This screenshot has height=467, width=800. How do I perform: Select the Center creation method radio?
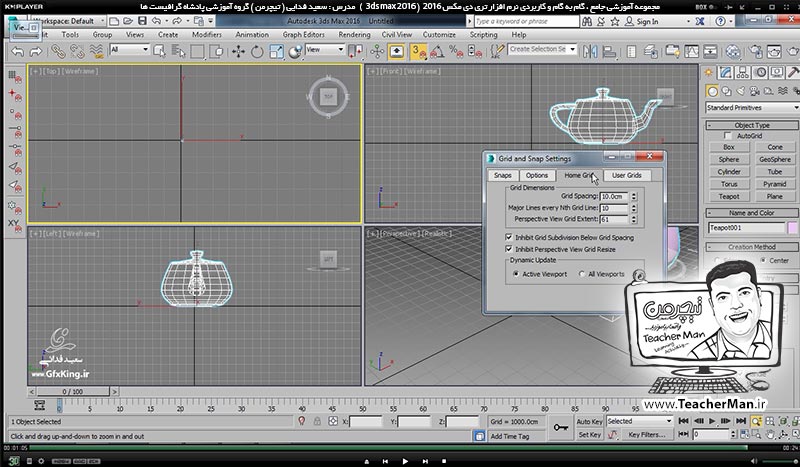(763, 260)
